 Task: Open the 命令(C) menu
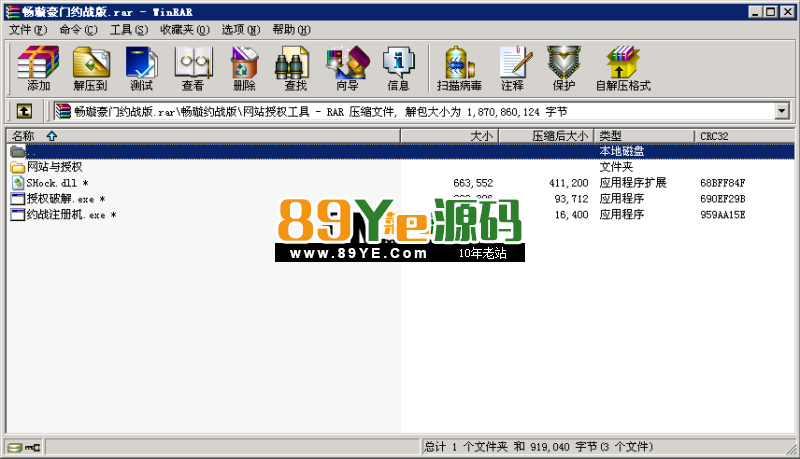(x=78, y=30)
